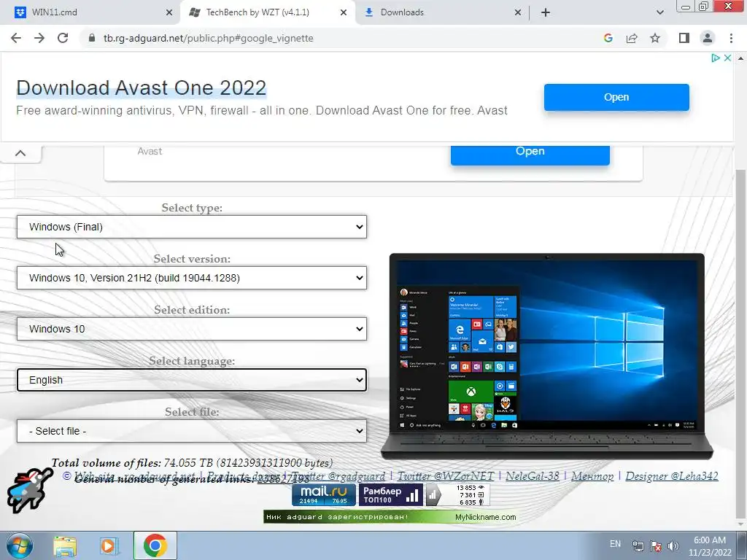Screen dimensions: 747x560
Task: Click the AdChoices icon on ad
Action: point(715,58)
